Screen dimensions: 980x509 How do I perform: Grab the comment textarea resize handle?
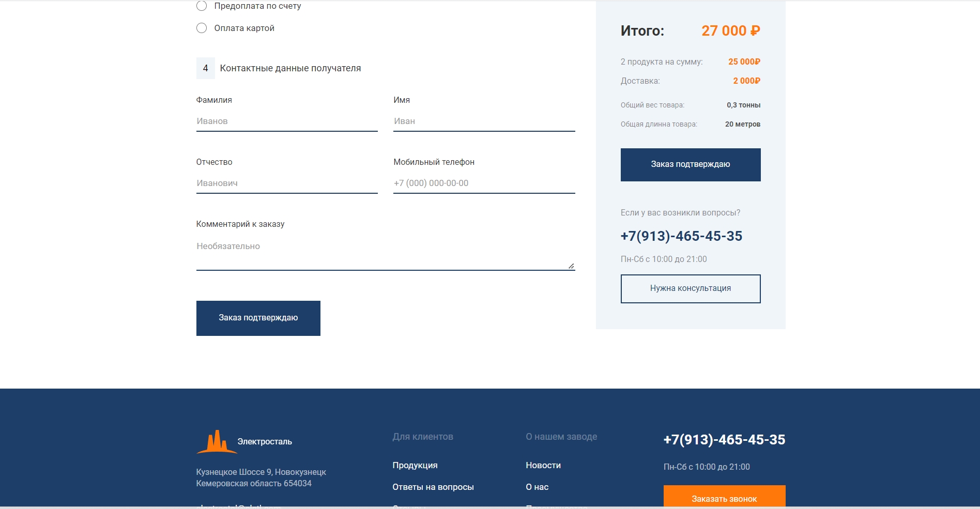[x=571, y=266]
